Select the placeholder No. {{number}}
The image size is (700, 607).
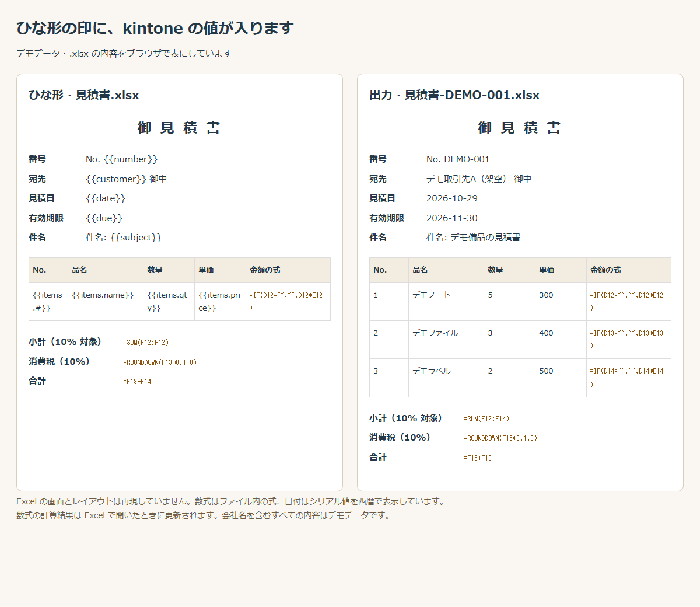(121, 159)
